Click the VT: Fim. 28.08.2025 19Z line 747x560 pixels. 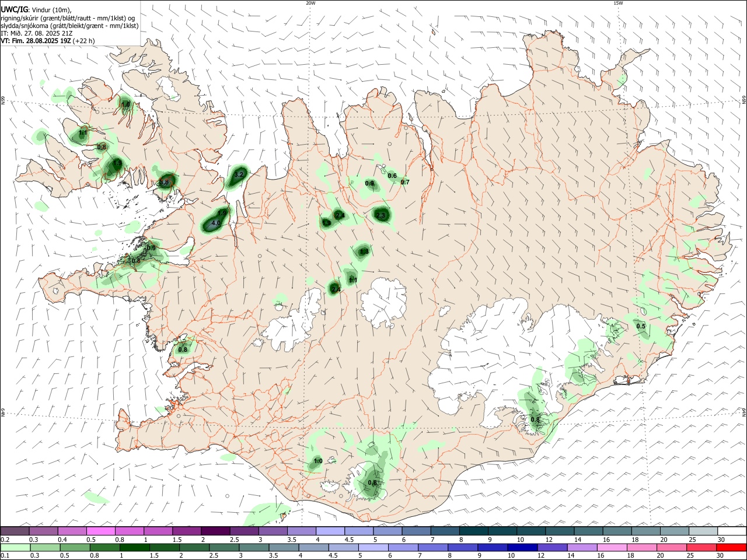47,41
